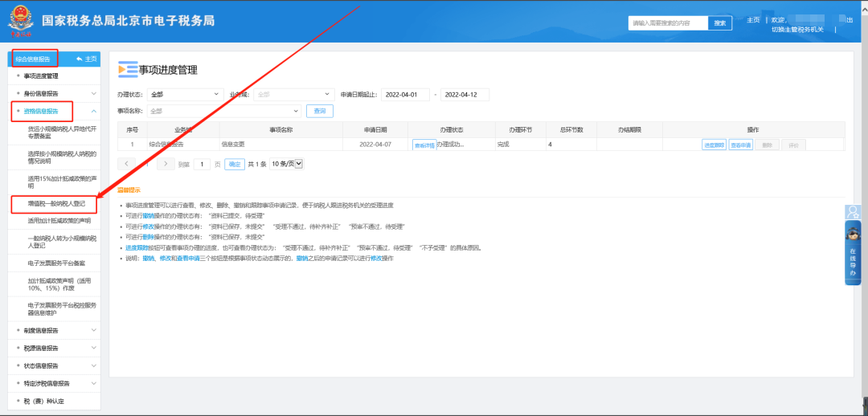This screenshot has width=868, height=416.
Task: Click start date field 2022-04-01
Action: tap(405, 95)
